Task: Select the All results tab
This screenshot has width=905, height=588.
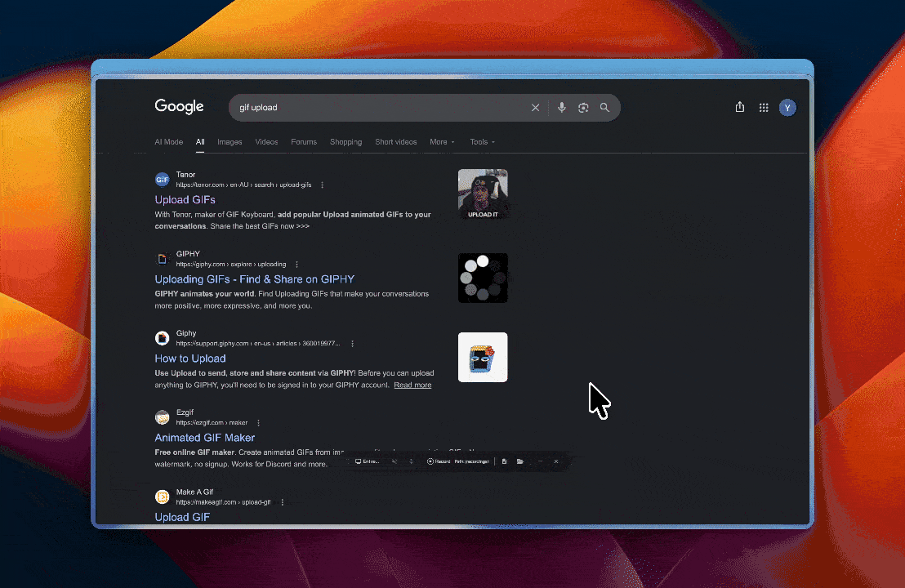Action: pyautogui.click(x=199, y=142)
